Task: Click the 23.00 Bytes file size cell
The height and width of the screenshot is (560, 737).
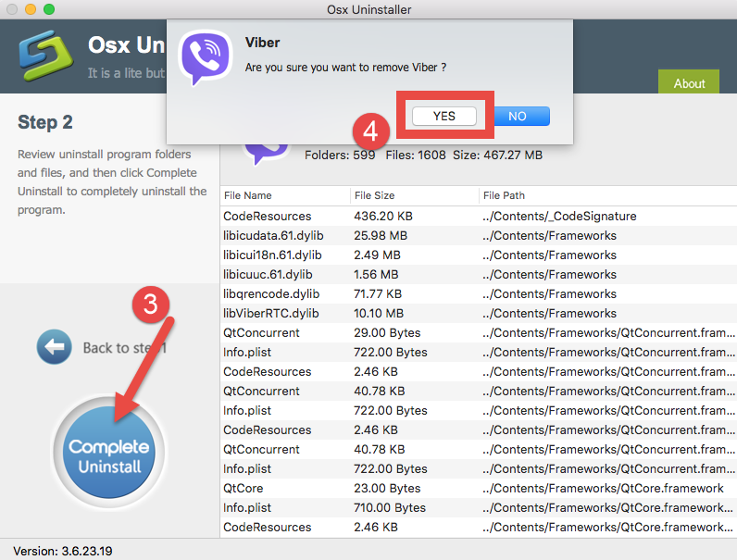Action: click(x=387, y=488)
